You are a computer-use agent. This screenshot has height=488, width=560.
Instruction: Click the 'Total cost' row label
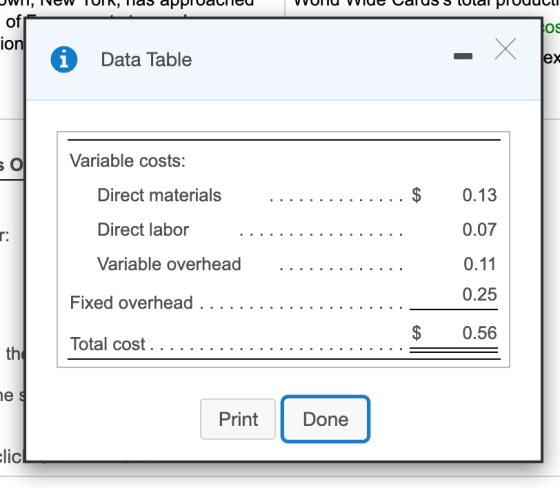pyautogui.click(x=108, y=344)
